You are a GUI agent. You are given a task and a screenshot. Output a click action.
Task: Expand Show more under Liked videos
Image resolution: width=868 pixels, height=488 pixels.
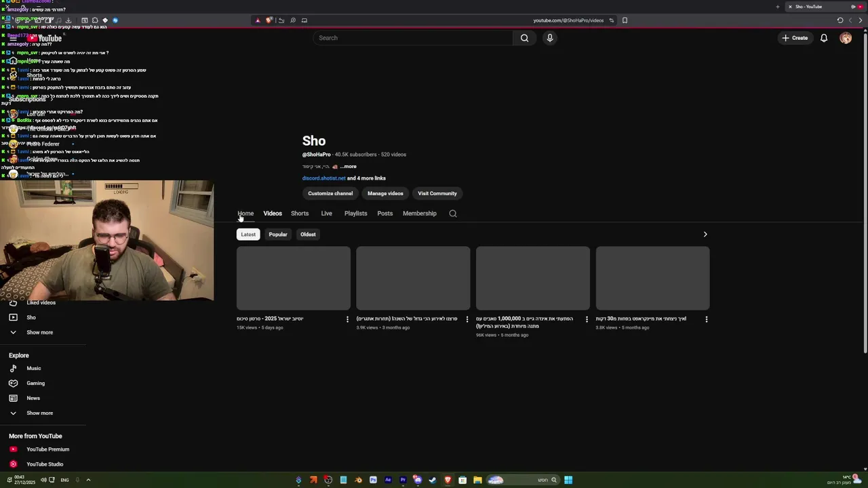[39, 333]
